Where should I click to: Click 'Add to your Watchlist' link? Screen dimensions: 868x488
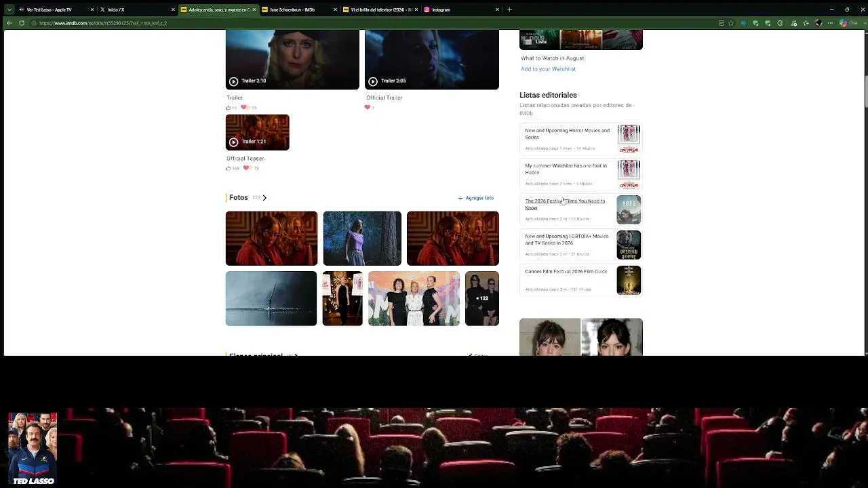(548, 69)
